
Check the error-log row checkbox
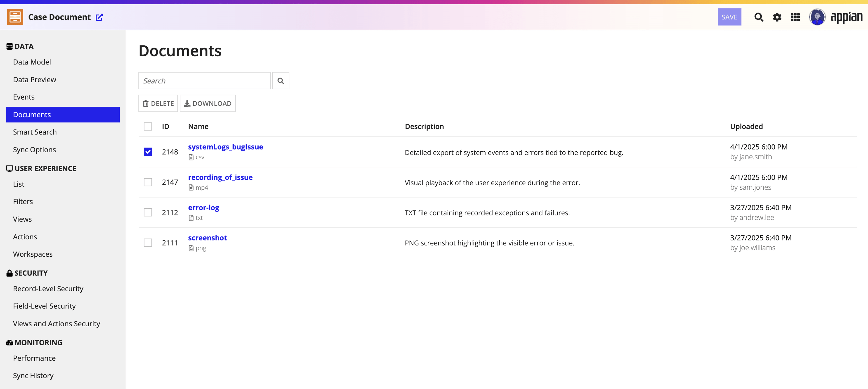tap(148, 212)
